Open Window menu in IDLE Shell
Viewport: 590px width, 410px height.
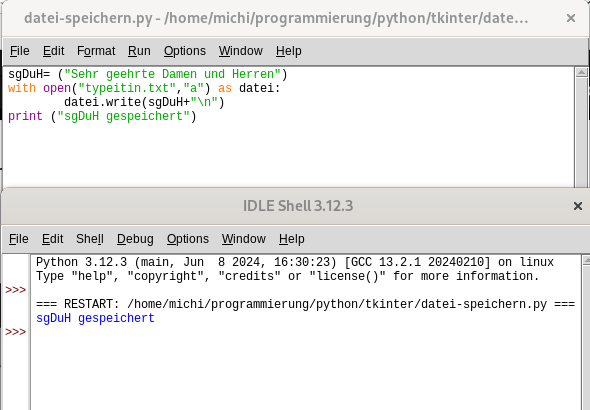(x=244, y=239)
